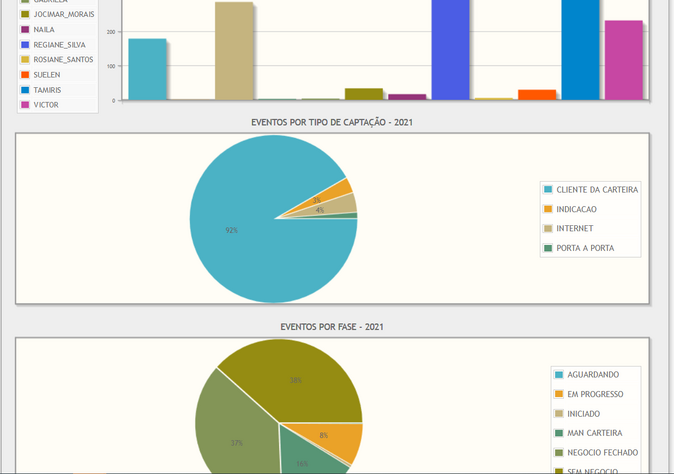The width and height of the screenshot is (674, 474).
Task: Click the orange SUELEN bar
Action: point(537,95)
